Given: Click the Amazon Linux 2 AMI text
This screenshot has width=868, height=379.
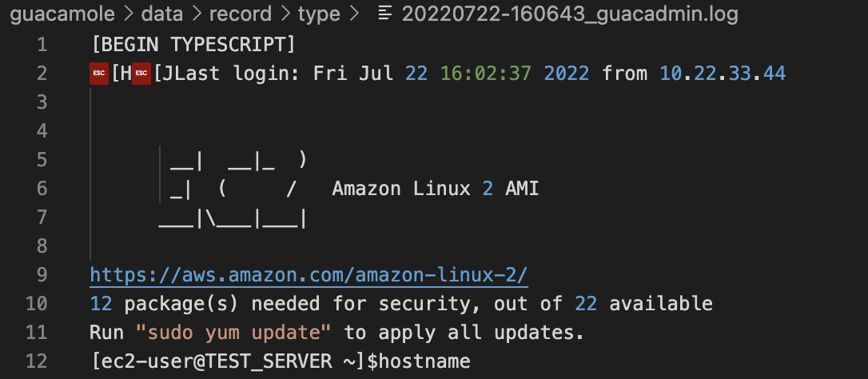Looking at the screenshot, I should click(436, 189).
